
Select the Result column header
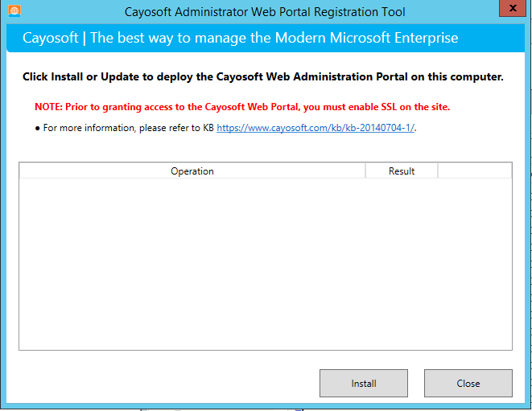pyautogui.click(x=402, y=171)
